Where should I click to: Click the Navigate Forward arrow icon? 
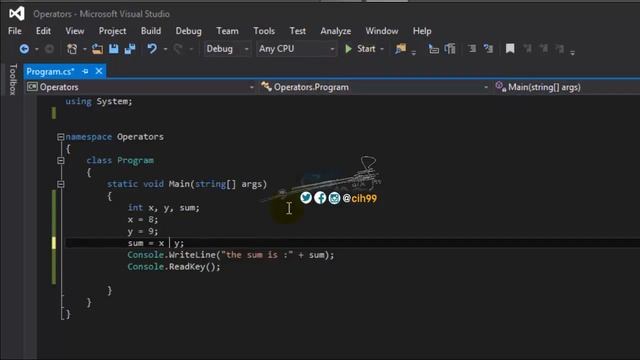[x=49, y=49]
